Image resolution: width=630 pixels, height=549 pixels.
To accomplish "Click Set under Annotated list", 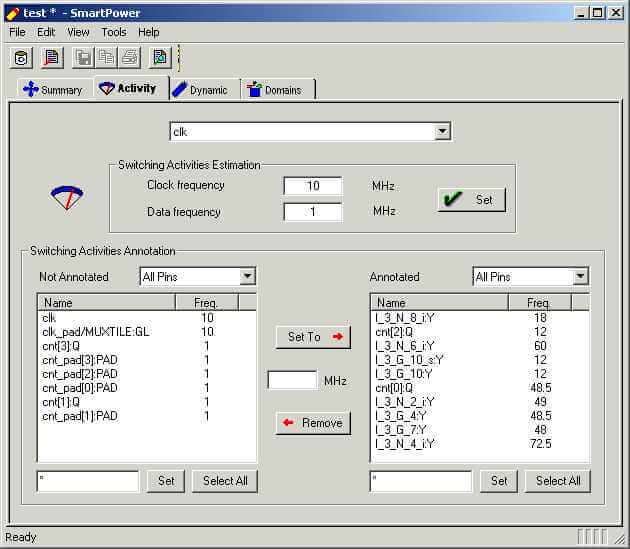I will pos(499,481).
